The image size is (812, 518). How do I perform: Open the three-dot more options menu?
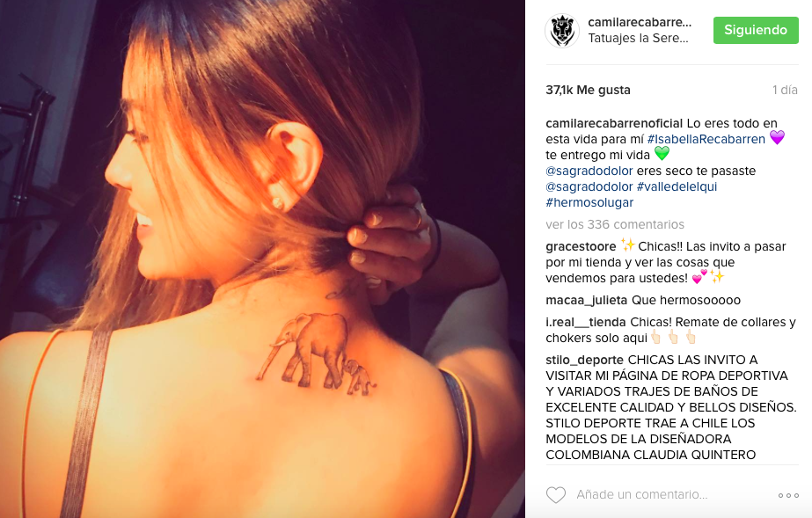point(788,496)
